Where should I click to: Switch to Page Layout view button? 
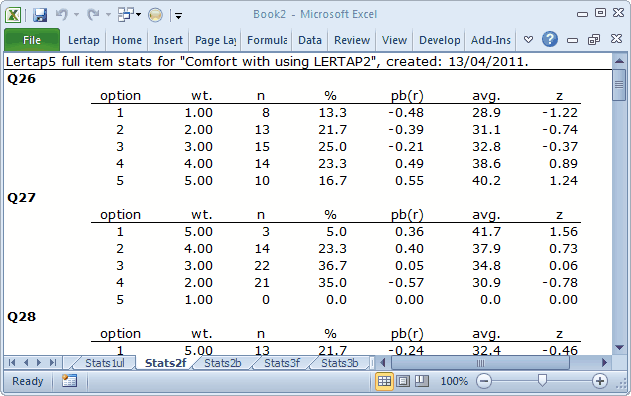tap(403, 381)
